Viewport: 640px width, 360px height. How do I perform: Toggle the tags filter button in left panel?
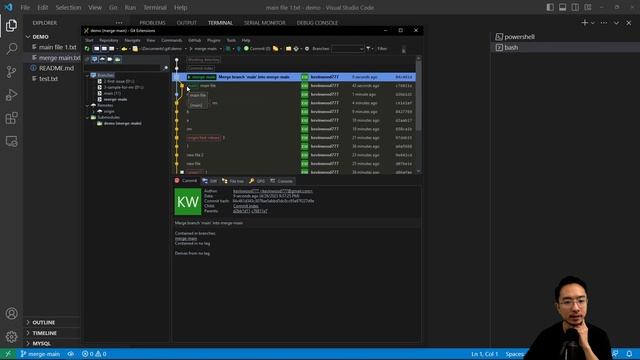tap(110, 59)
